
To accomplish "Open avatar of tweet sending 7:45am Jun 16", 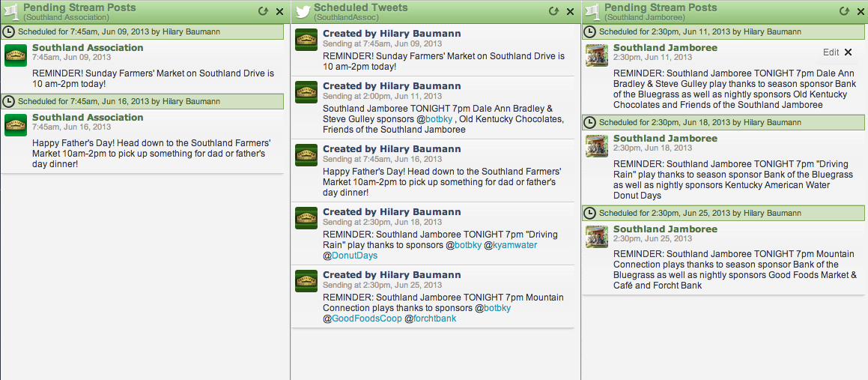I will (306, 155).
